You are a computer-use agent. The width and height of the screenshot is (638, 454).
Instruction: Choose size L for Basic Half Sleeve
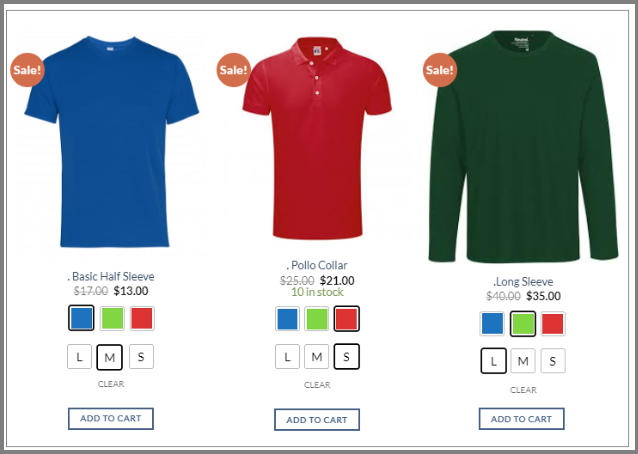coord(79,357)
